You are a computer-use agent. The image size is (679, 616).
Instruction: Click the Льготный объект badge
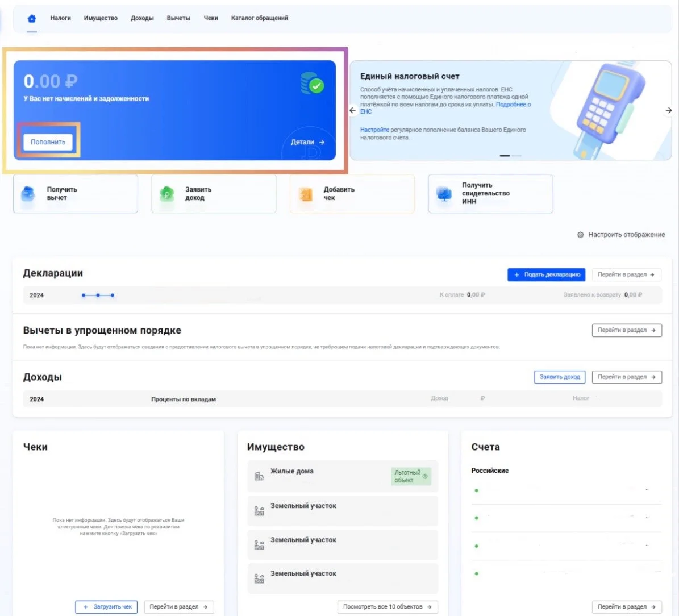click(x=411, y=477)
